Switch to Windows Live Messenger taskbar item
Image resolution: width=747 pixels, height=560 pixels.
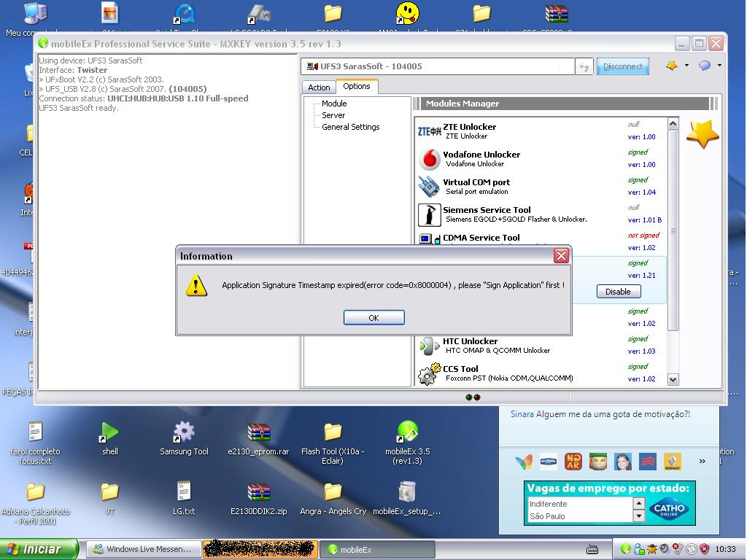pos(144,549)
